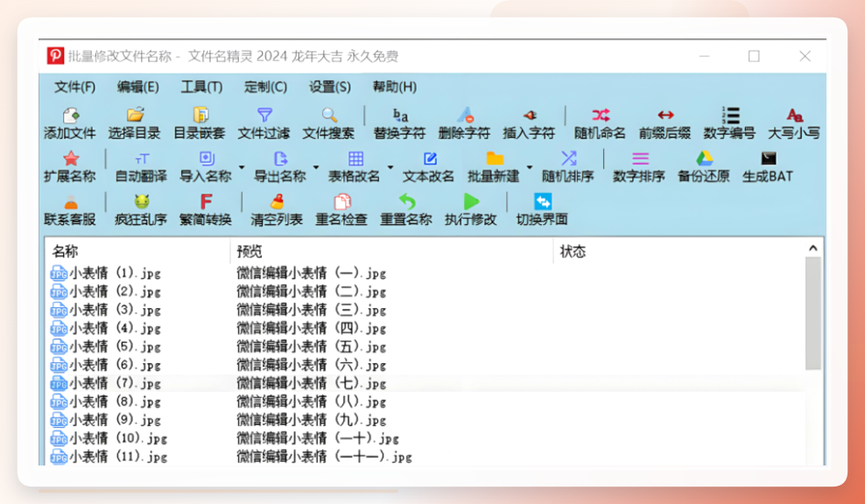Screen dimensions: 865x504
Task: Click the file list scrollbar thumb
Action: (812, 313)
